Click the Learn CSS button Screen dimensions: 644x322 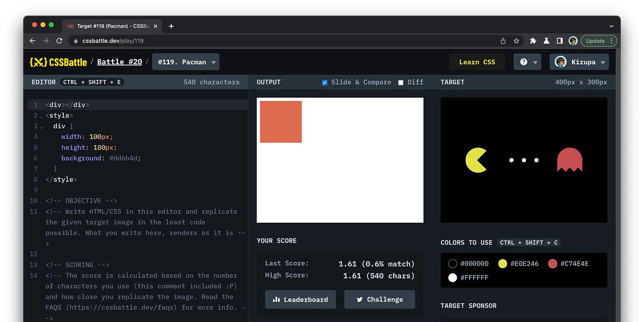point(477,62)
